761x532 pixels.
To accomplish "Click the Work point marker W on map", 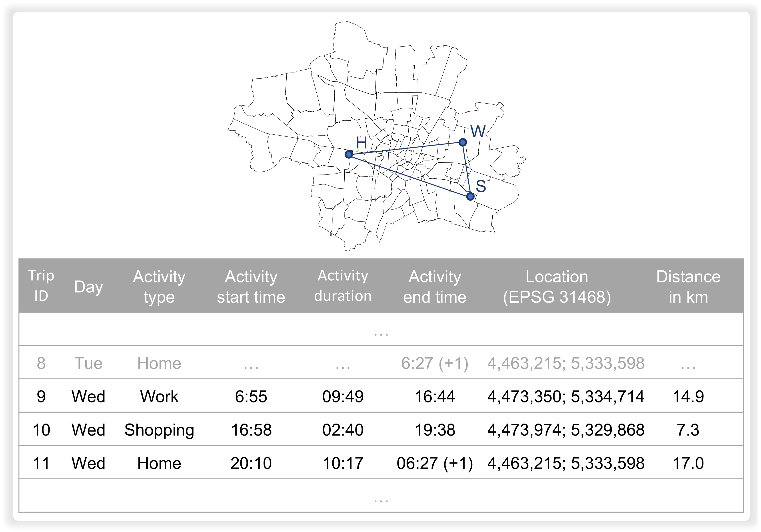I will 463,142.
